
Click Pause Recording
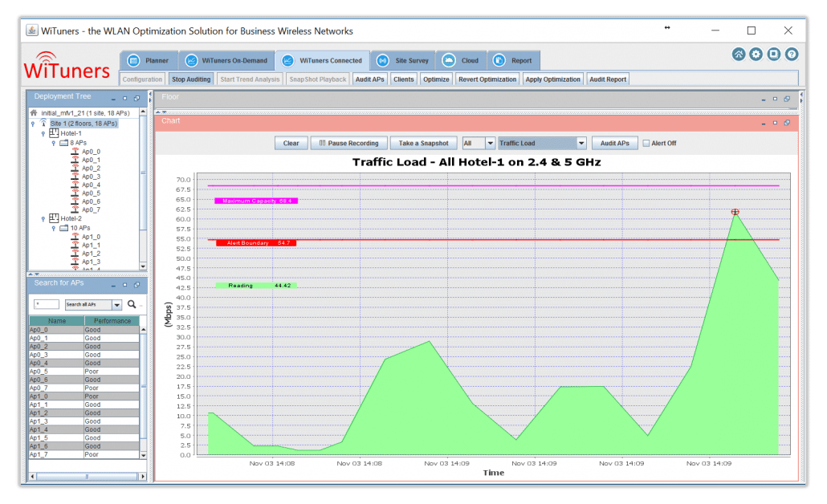[348, 143]
